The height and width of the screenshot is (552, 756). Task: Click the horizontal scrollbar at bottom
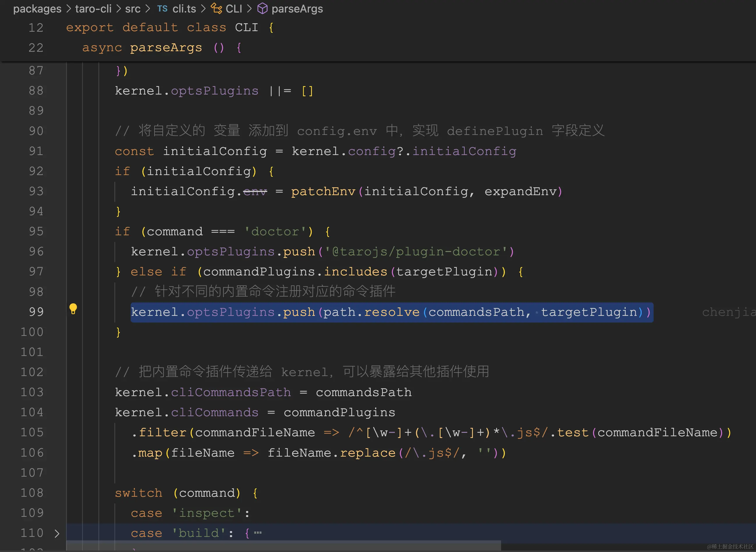pos(283,546)
